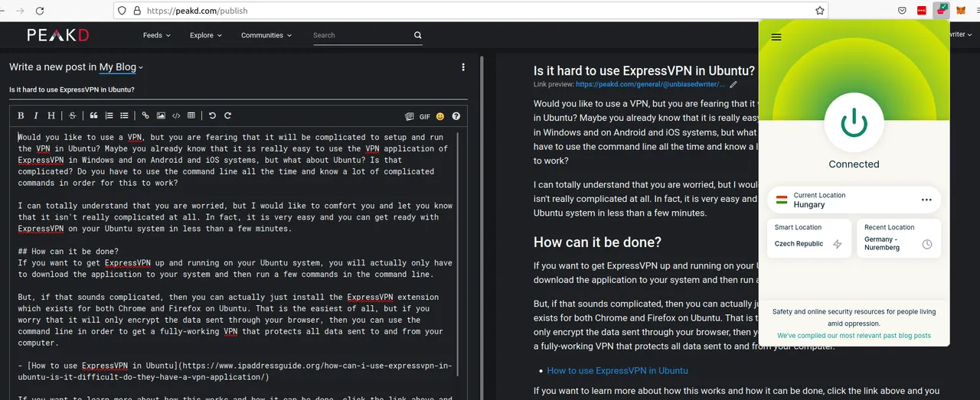Disconnect the VPN with the power button
This screenshot has height=400, width=980.
click(854, 123)
